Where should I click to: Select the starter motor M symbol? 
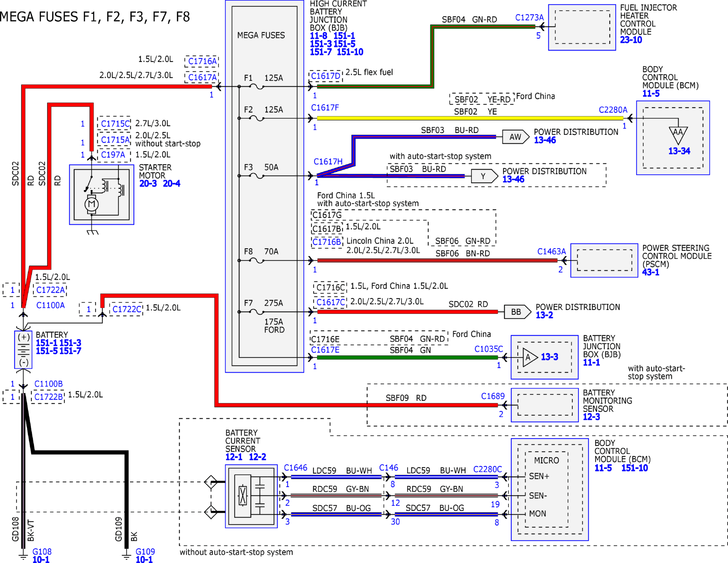(92, 204)
